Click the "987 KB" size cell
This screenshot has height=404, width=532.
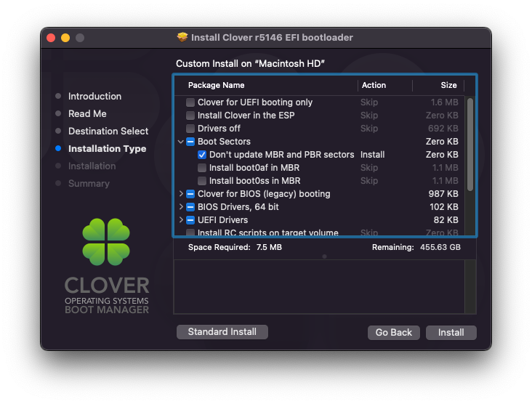tap(443, 194)
